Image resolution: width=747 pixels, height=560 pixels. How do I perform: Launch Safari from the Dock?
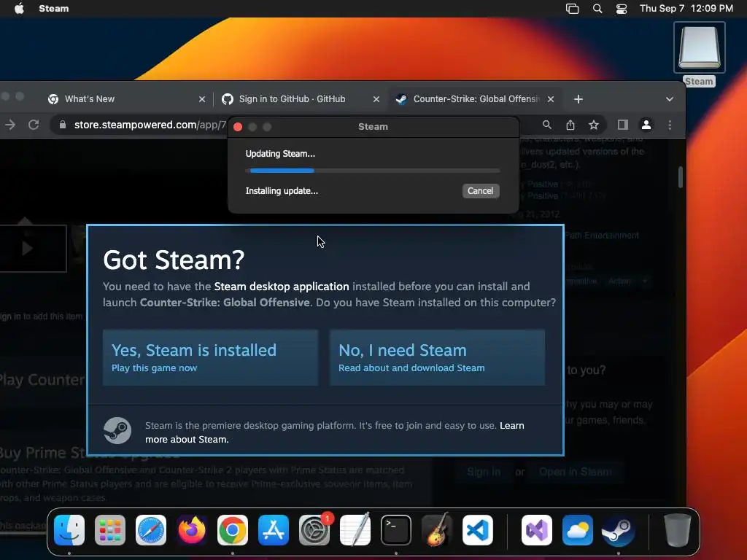click(151, 530)
